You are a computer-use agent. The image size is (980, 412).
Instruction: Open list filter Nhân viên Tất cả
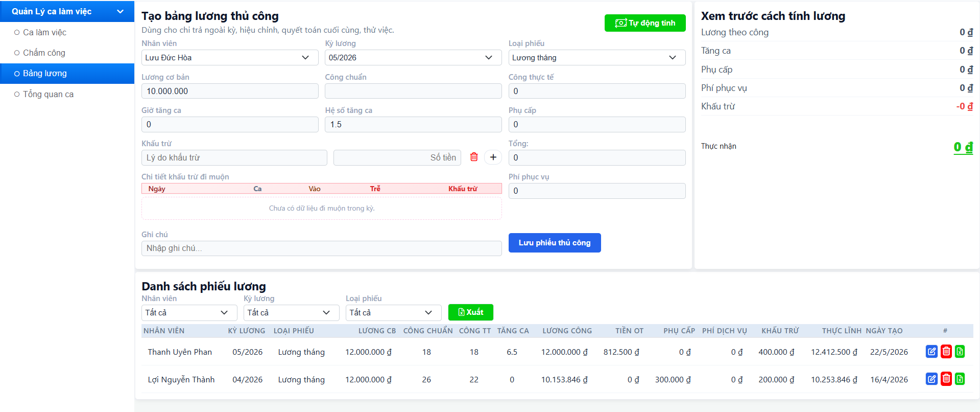(189, 313)
